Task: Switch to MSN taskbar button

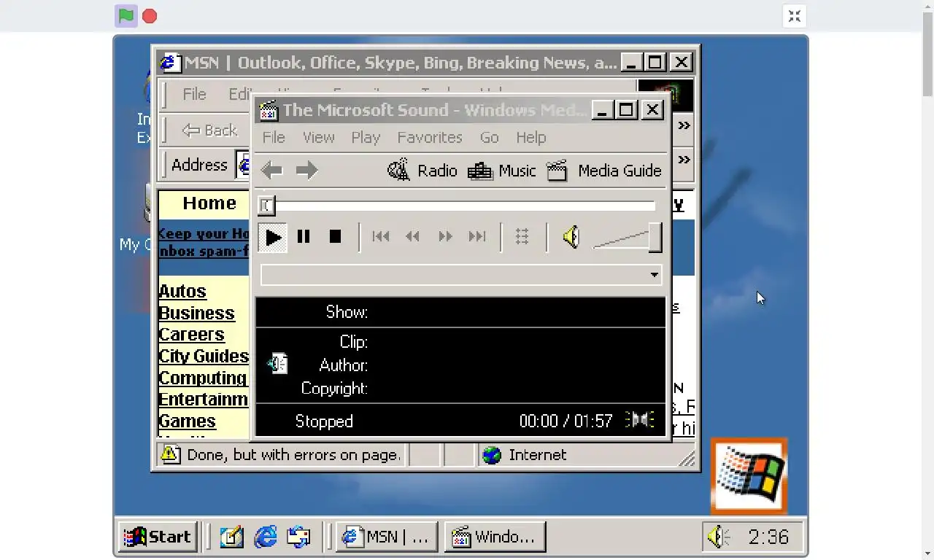Action: pyautogui.click(x=387, y=537)
